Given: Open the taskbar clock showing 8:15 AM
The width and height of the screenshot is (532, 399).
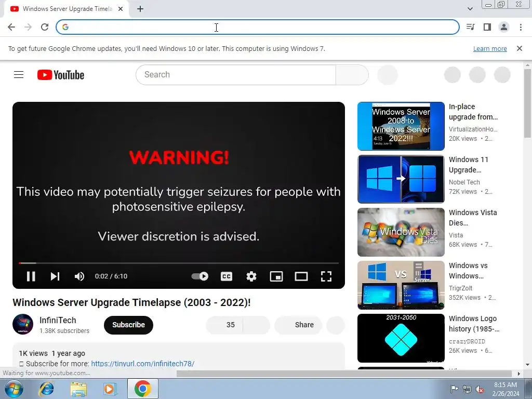Looking at the screenshot, I should pos(506,389).
